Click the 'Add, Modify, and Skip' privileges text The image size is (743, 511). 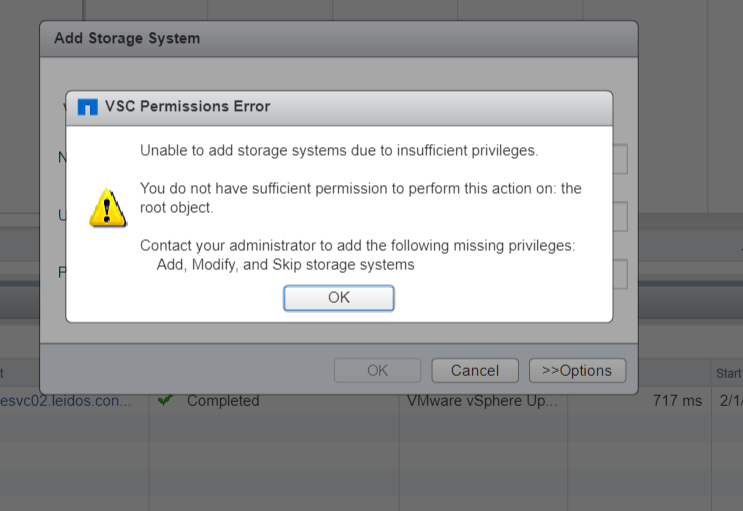[286, 265]
